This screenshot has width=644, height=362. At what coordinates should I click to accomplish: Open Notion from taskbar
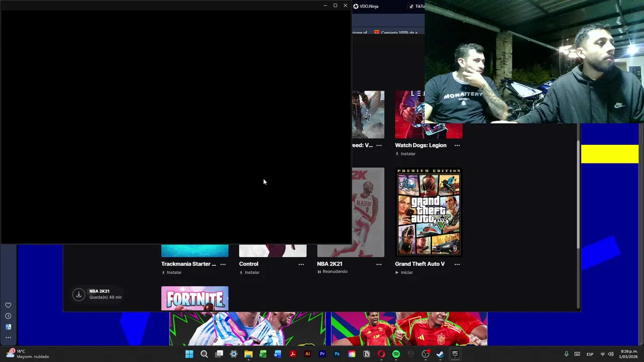(x=366, y=354)
